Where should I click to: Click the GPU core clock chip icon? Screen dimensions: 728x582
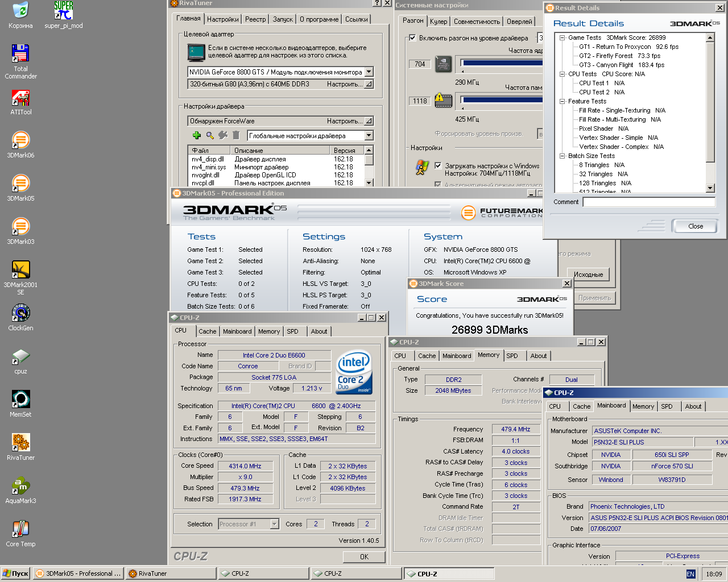[443, 64]
